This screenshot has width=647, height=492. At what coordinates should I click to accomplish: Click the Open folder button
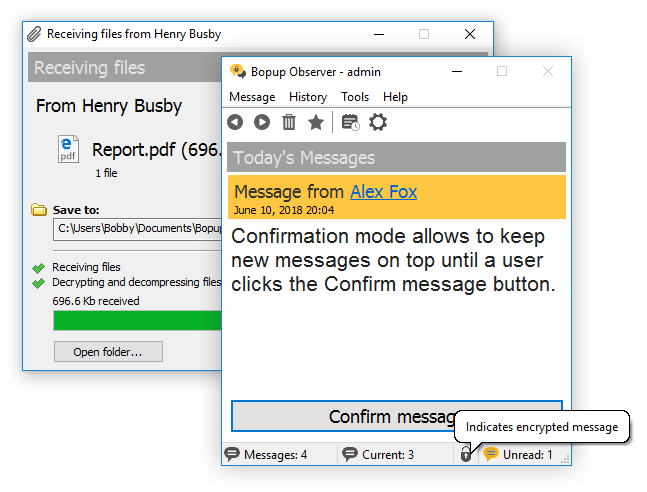[108, 352]
